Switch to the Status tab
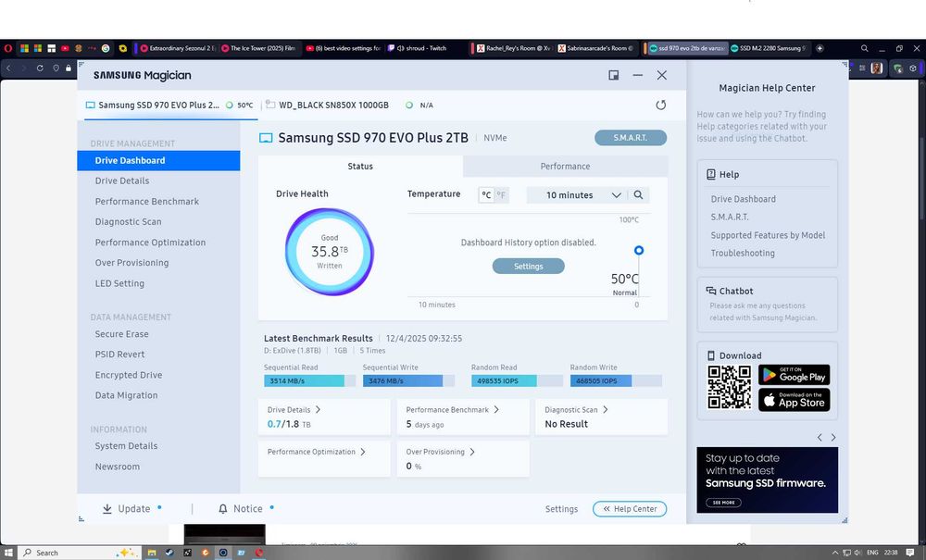 tap(360, 167)
